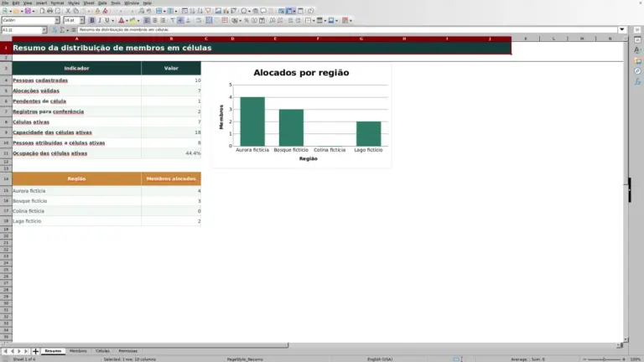This screenshot has height=362, width=644.
Task: Click the Merge and center cells icon
Action: tap(209, 20)
